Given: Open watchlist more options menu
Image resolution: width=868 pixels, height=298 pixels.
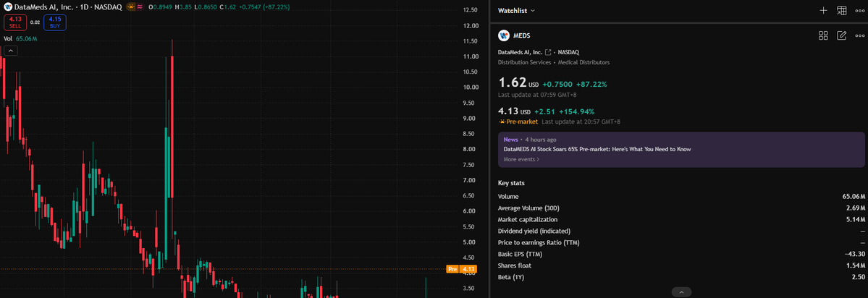Looking at the screenshot, I should pos(859,11).
